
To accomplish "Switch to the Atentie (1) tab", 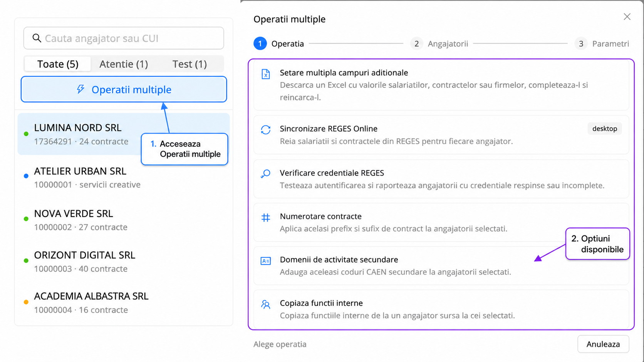I will (x=124, y=64).
